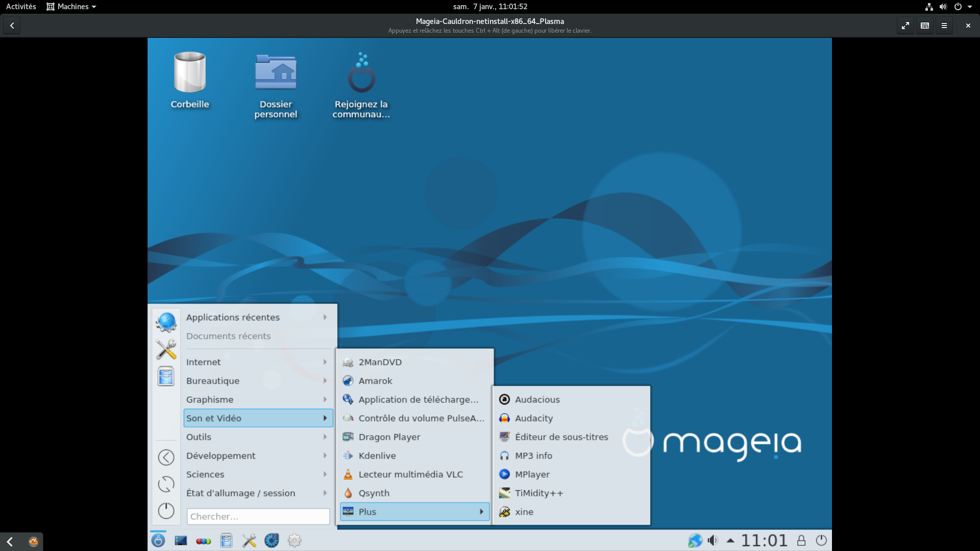Select file cabinet icon in menu sidebar

coord(166,377)
